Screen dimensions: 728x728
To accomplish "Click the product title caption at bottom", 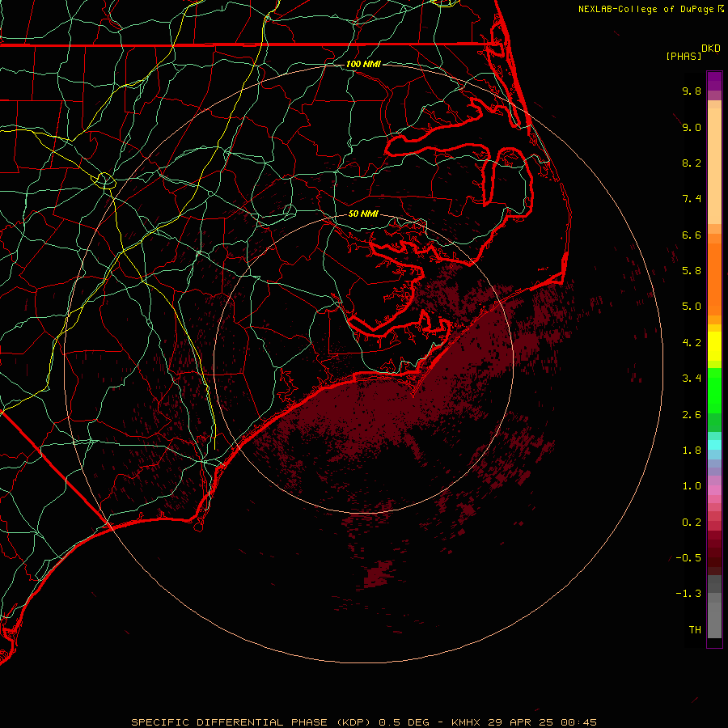I will (363, 722).
